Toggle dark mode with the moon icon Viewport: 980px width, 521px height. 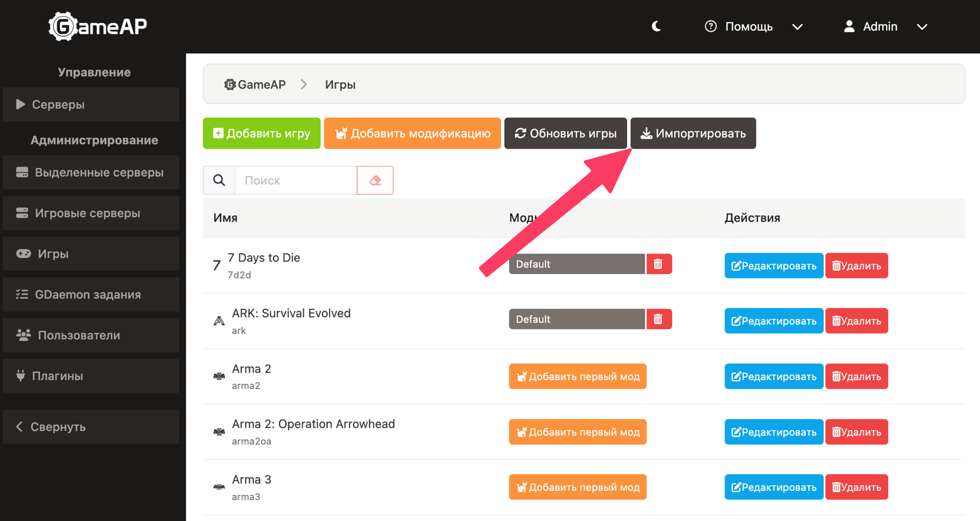[x=656, y=27]
